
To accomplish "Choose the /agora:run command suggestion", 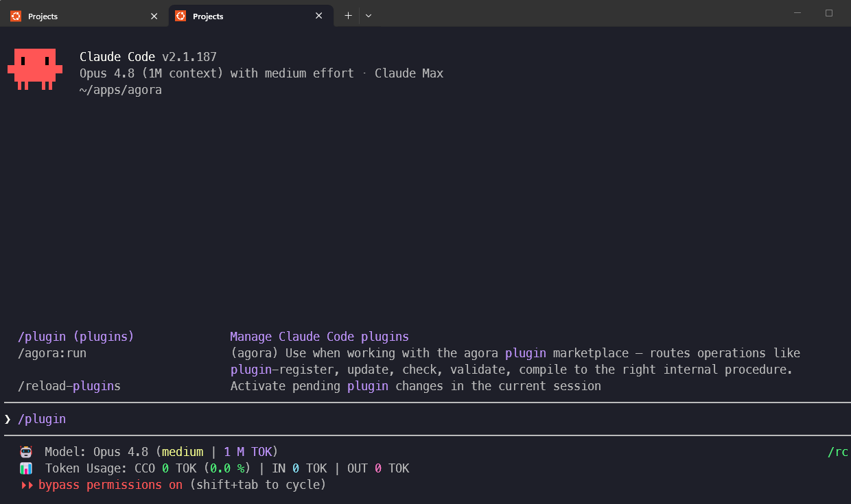I will coord(52,353).
